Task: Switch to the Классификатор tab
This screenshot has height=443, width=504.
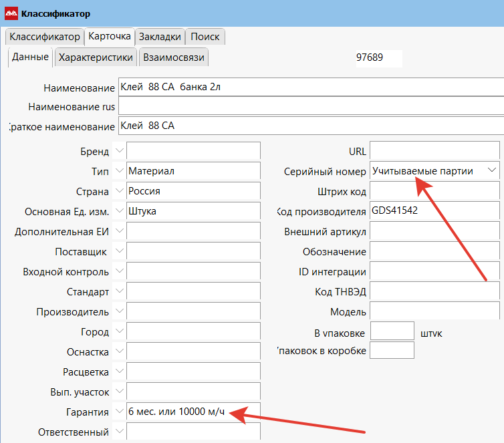Action: tap(45, 37)
